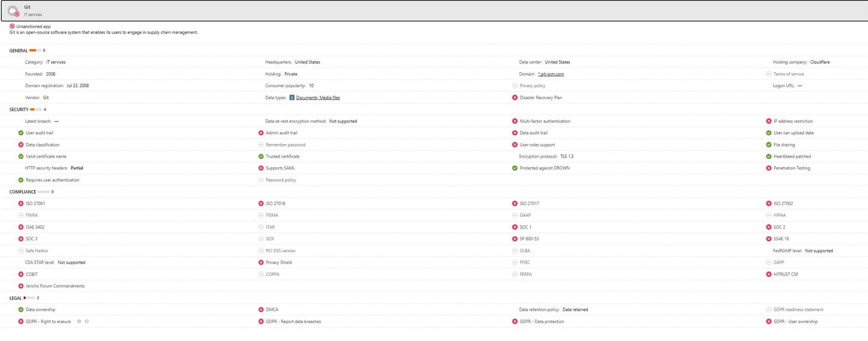This screenshot has width=868, height=341.
Task: Click the green check beside File sharing
Action: coord(769,145)
